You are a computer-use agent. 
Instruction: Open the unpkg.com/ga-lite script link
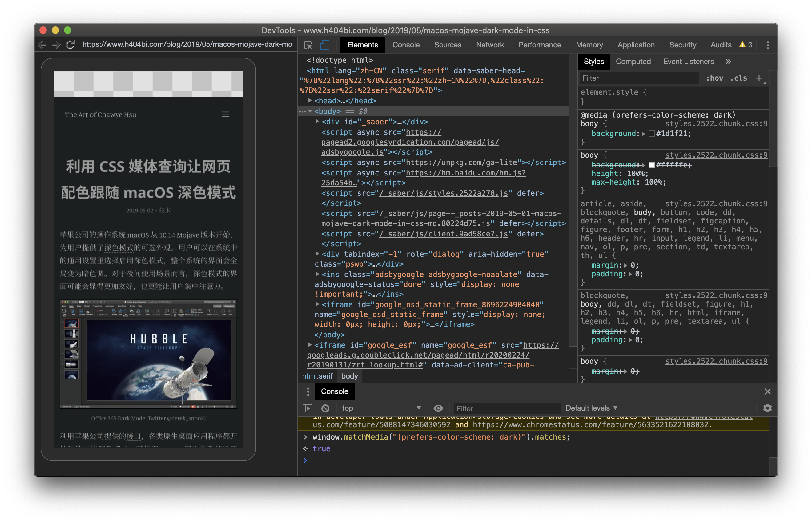click(x=461, y=163)
